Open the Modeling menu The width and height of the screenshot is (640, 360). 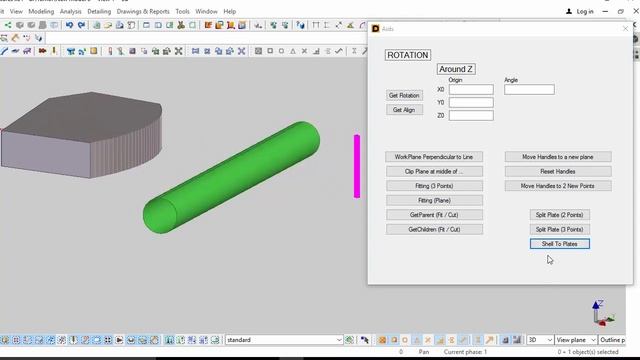coord(41,11)
